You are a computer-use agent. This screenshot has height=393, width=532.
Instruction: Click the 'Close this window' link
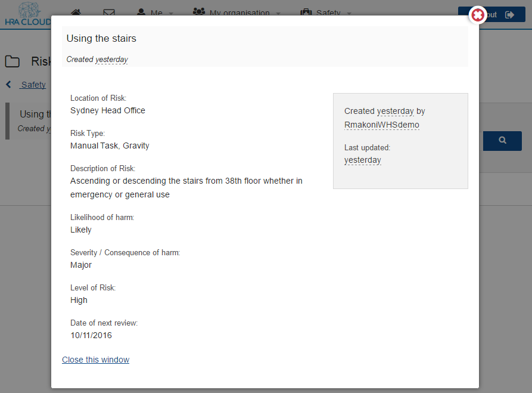point(96,360)
